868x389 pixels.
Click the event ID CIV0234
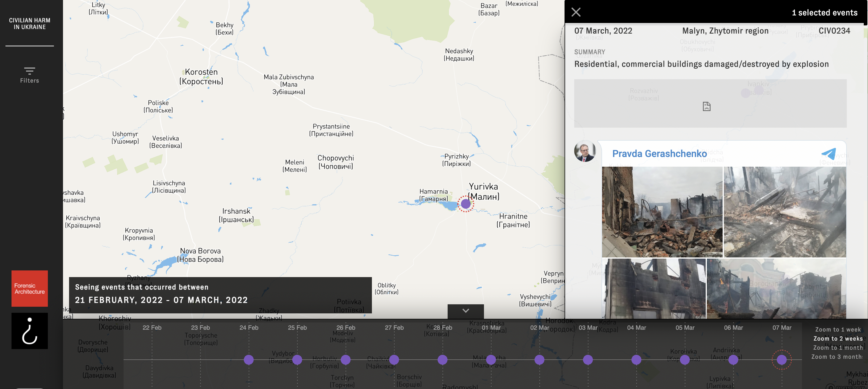(x=834, y=31)
